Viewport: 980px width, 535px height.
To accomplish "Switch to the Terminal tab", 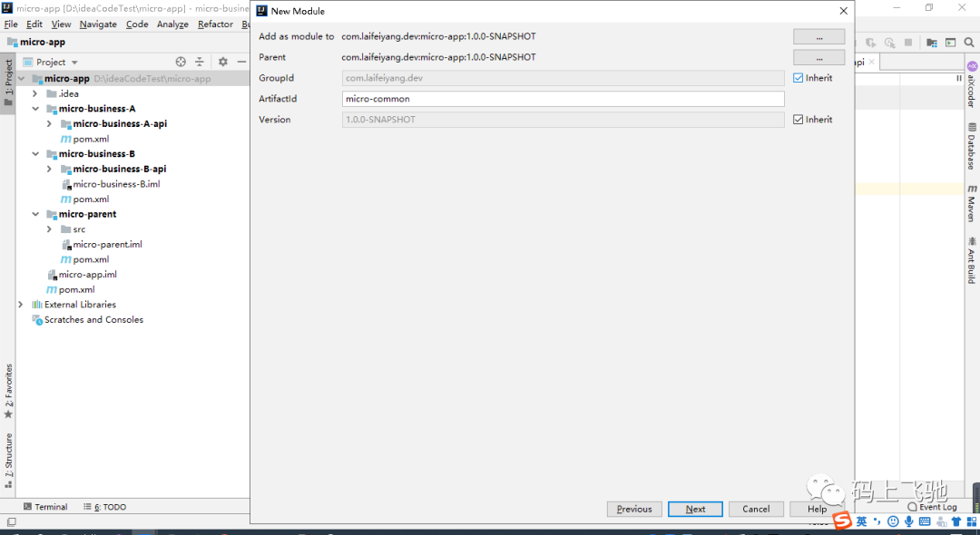I will click(x=45, y=507).
